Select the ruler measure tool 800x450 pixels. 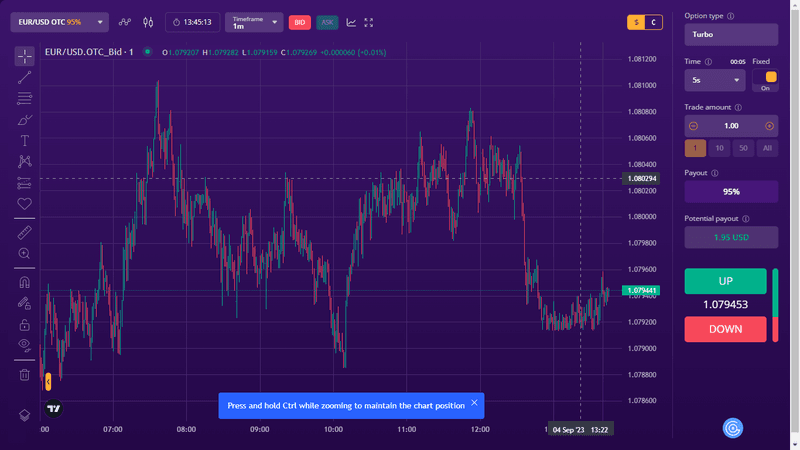pos(24,233)
